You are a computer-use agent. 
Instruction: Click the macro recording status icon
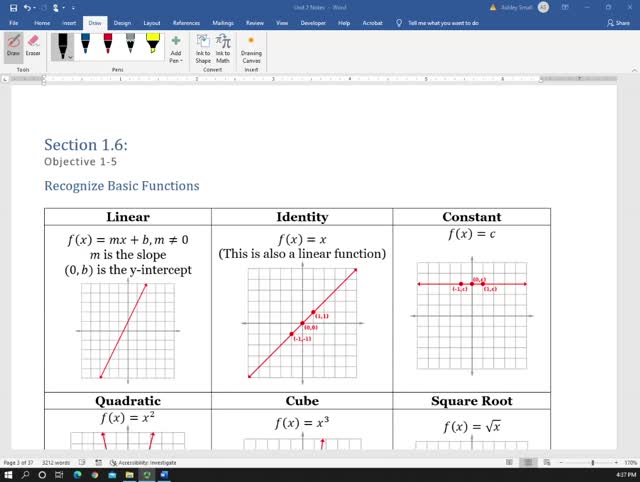tap(98, 462)
